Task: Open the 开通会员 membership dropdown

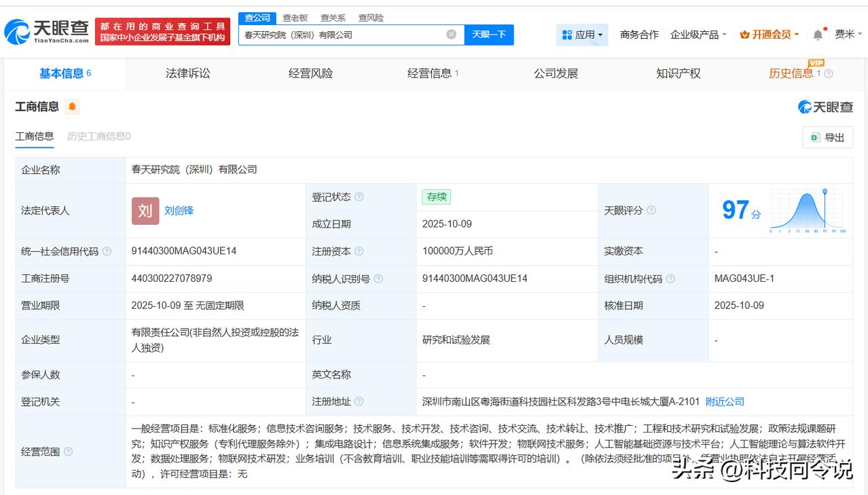Action: tap(770, 35)
